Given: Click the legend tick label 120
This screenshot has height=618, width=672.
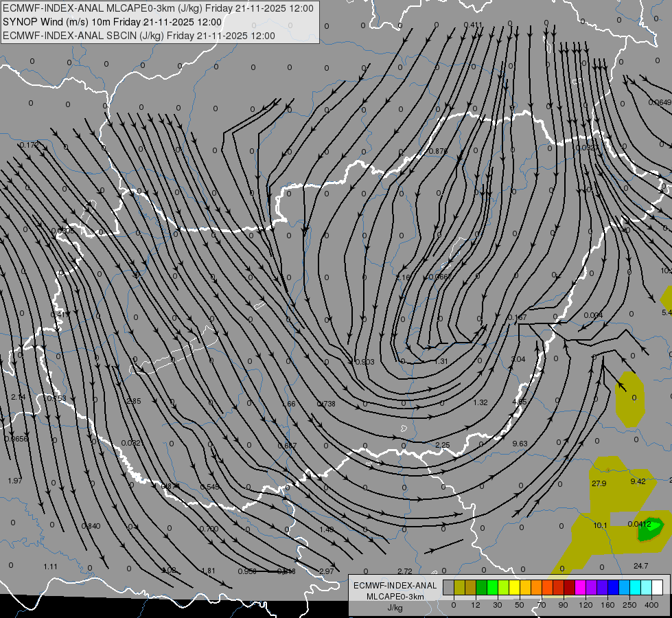Looking at the screenshot, I should 586,605.
